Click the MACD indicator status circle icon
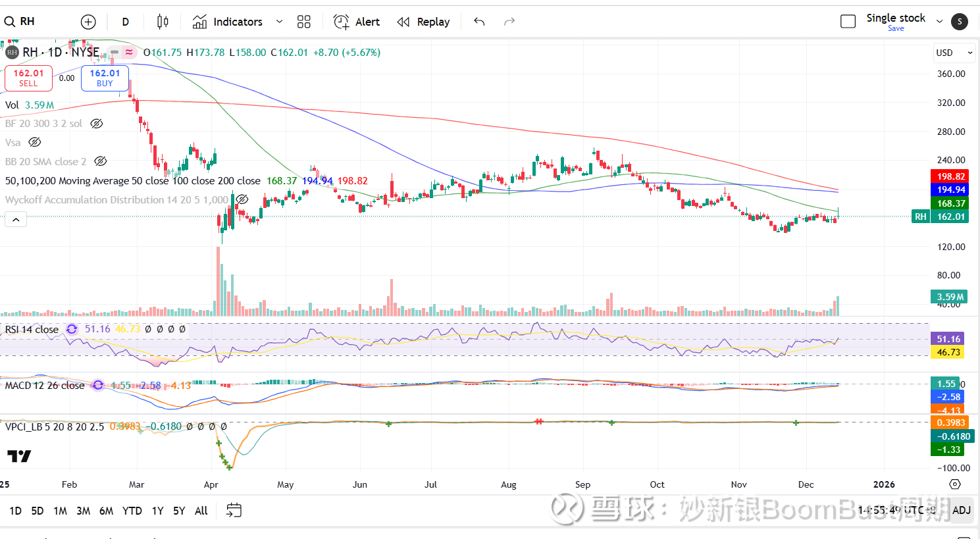The width and height of the screenshot is (980, 539). coord(98,385)
